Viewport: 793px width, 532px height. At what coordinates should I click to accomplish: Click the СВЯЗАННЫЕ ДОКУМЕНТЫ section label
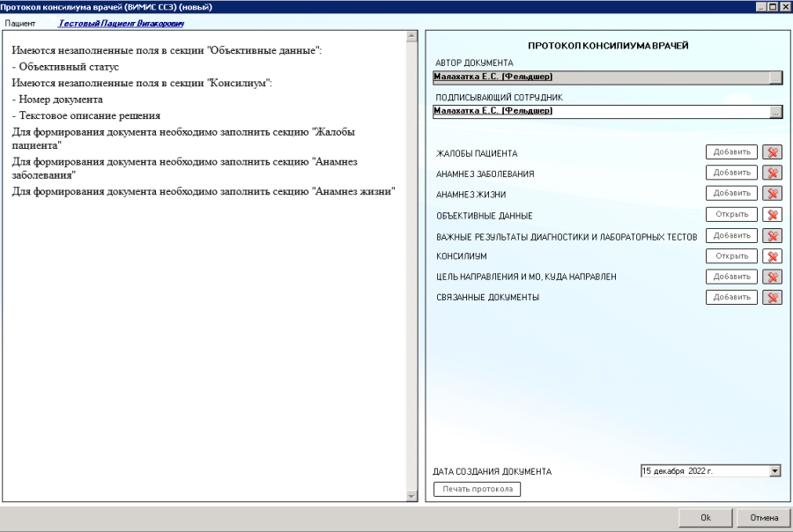coord(487,298)
